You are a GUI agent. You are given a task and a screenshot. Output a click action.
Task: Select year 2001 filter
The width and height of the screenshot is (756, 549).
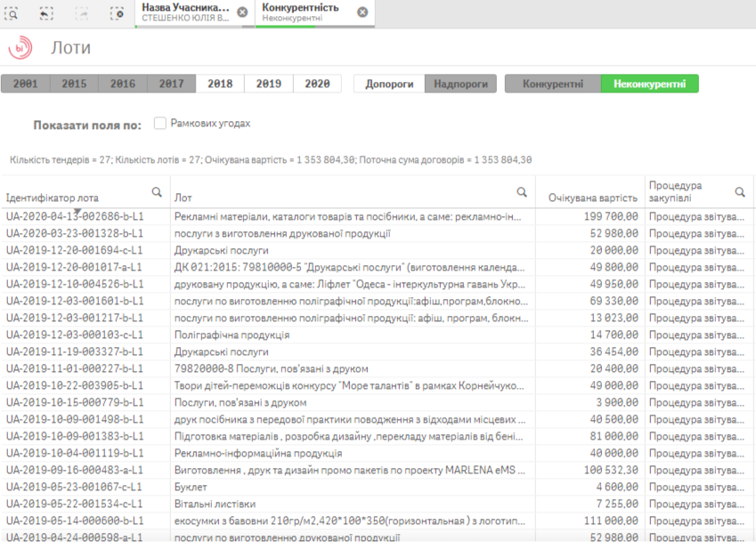(x=26, y=84)
